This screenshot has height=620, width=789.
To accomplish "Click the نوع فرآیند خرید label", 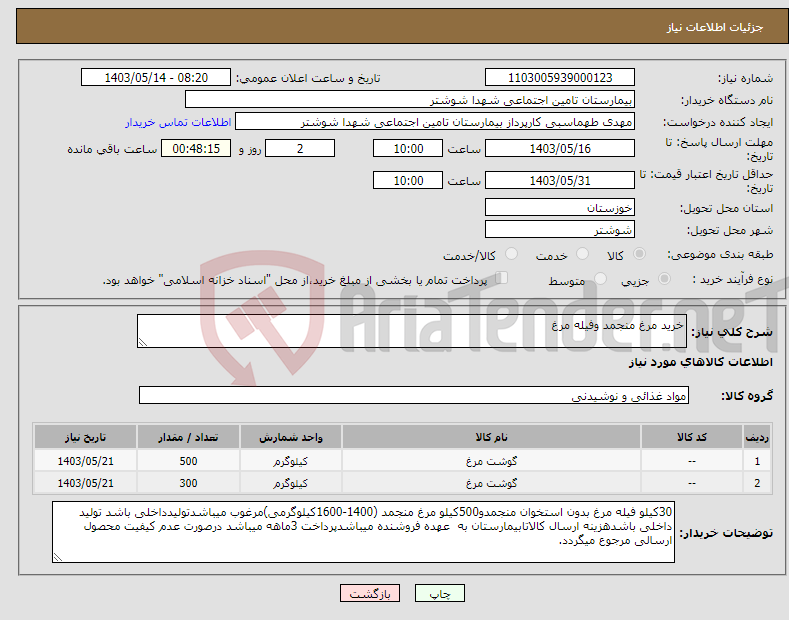I will (733, 279).
